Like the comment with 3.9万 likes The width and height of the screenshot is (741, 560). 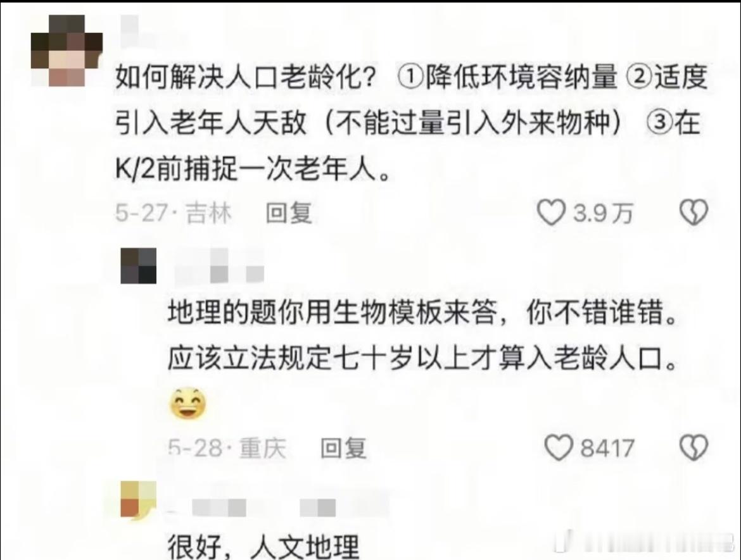pos(550,213)
